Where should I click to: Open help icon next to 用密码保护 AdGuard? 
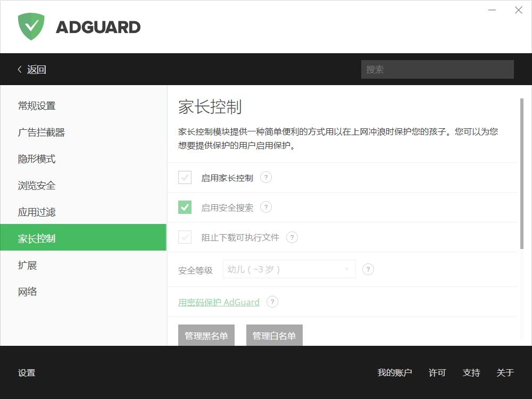coord(272,302)
